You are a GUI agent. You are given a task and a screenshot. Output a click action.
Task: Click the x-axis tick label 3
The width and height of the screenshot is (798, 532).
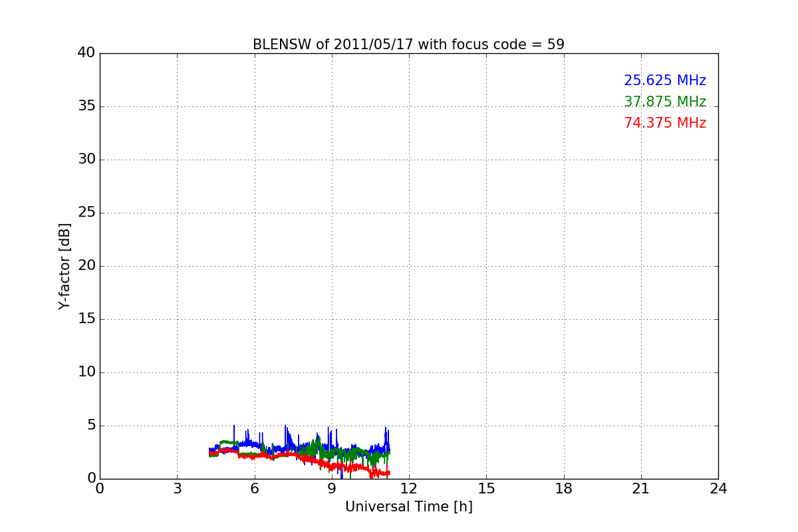tap(177, 489)
